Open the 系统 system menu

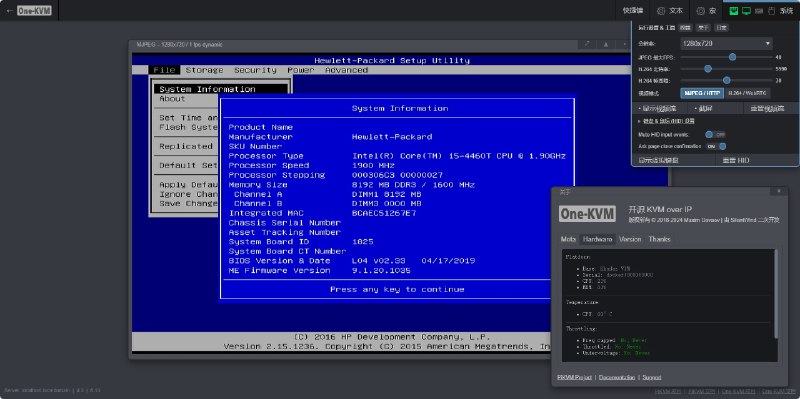click(x=786, y=11)
